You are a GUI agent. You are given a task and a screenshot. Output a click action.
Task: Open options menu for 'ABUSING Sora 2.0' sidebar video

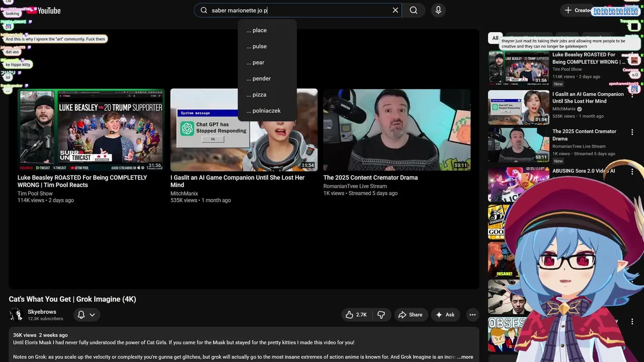(632, 171)
